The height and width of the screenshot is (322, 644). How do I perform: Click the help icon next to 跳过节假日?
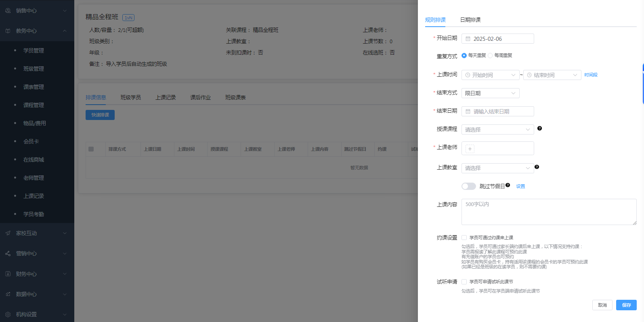(x=508, y=185)
